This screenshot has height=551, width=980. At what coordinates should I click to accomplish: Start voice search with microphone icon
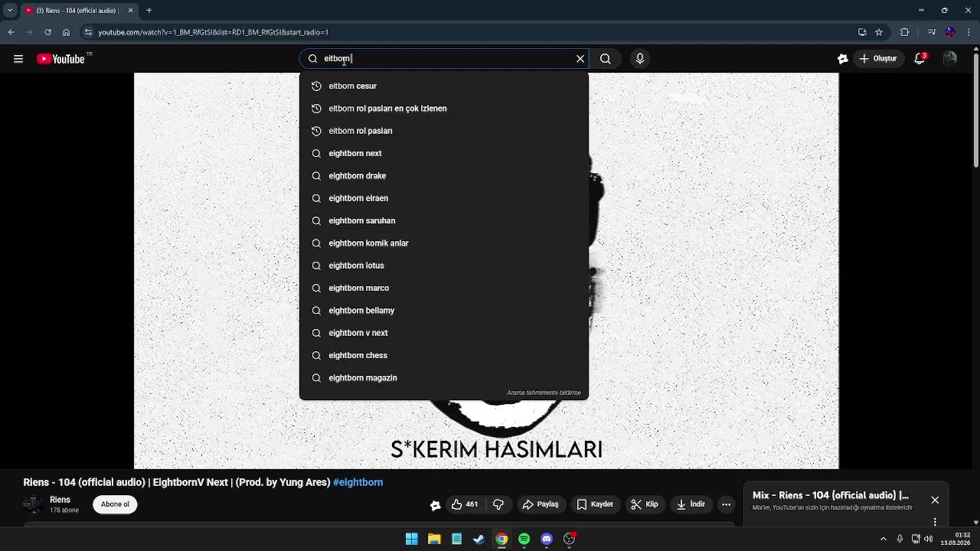[640, 59]
